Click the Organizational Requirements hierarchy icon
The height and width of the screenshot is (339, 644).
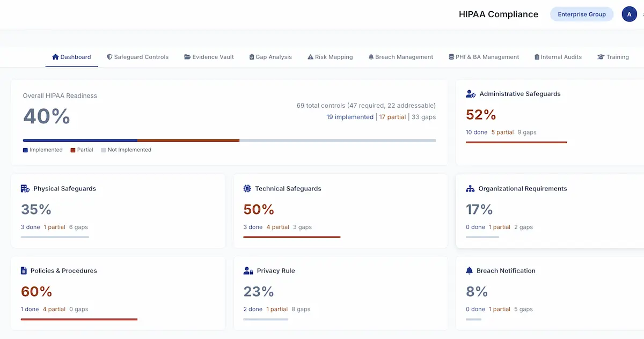coord(469,188)
